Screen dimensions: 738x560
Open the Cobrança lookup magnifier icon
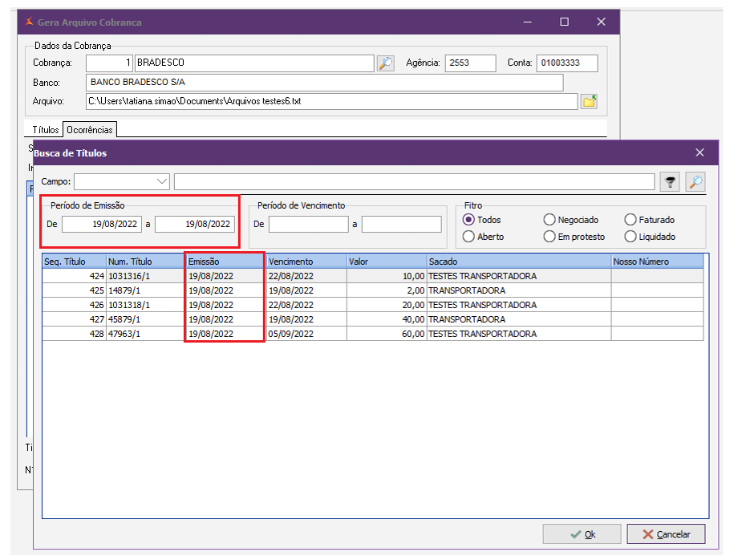(386, 63)
